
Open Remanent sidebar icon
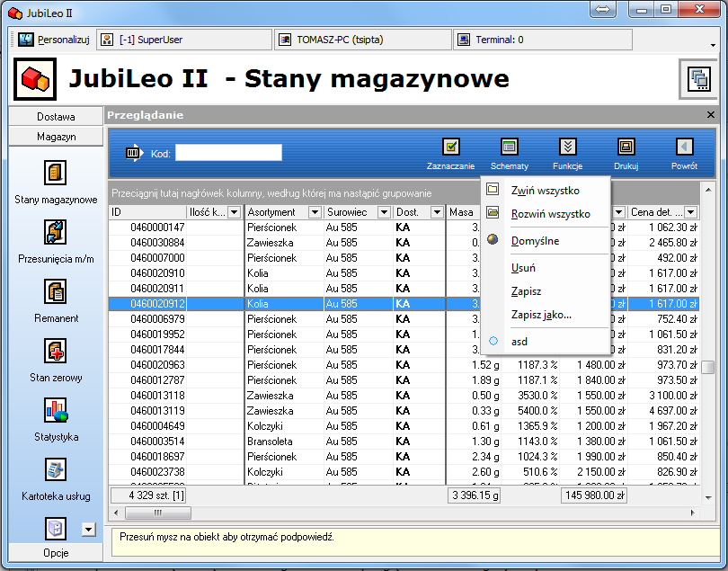[x=55, y=291]
